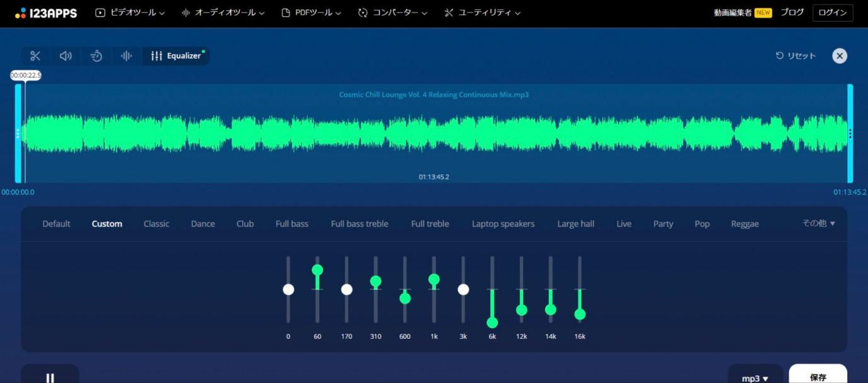Screen dimensions: 868x383
Task: Click the 保存 save button
Action: tap(818, 377)
